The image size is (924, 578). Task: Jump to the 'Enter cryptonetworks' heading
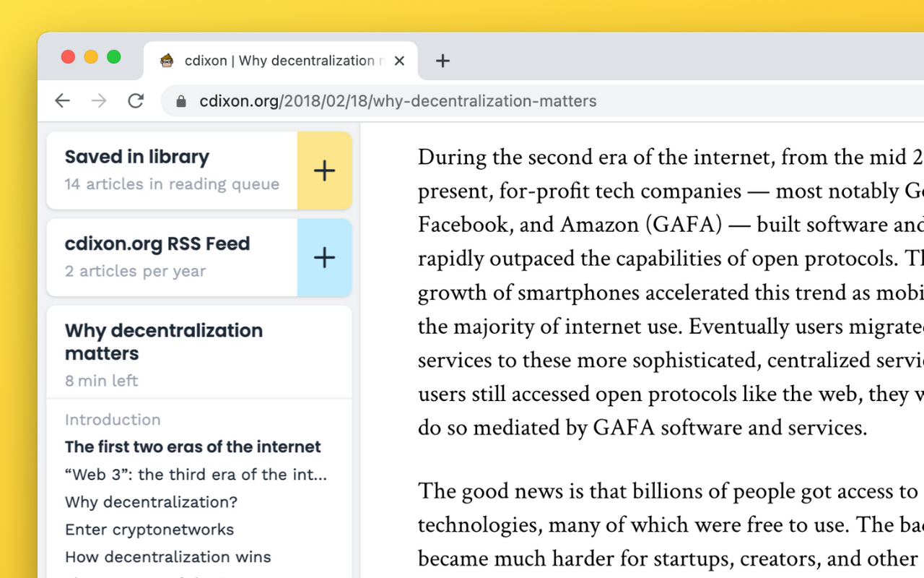(149, 529)
